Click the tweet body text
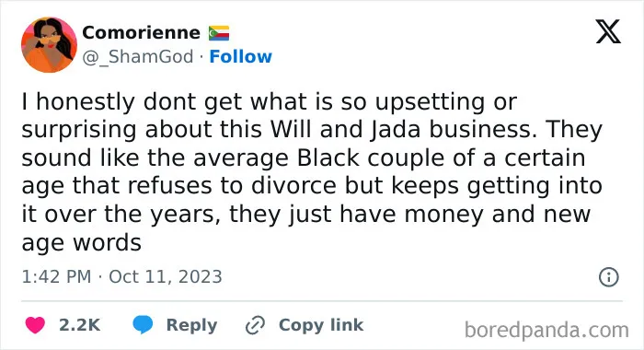The height and width of the screenshot is (350, 644). (312, 172)
